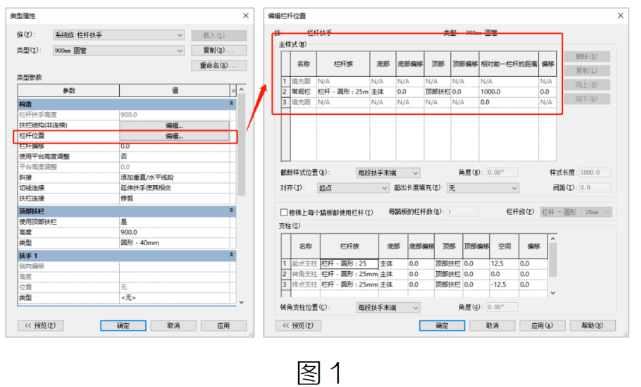This screenshot has width=641, height=387.
Task: Select 扶手 1 类型 value <无>
Action: click(x=175, y=298)
